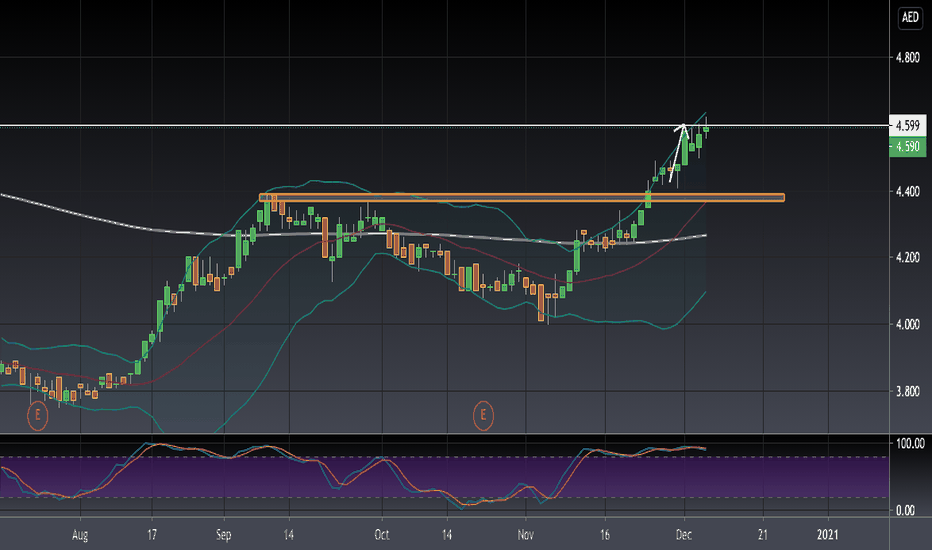Click the 21 date label after Dec
Screen dimensions: 932x550
[x=763, y=535]
